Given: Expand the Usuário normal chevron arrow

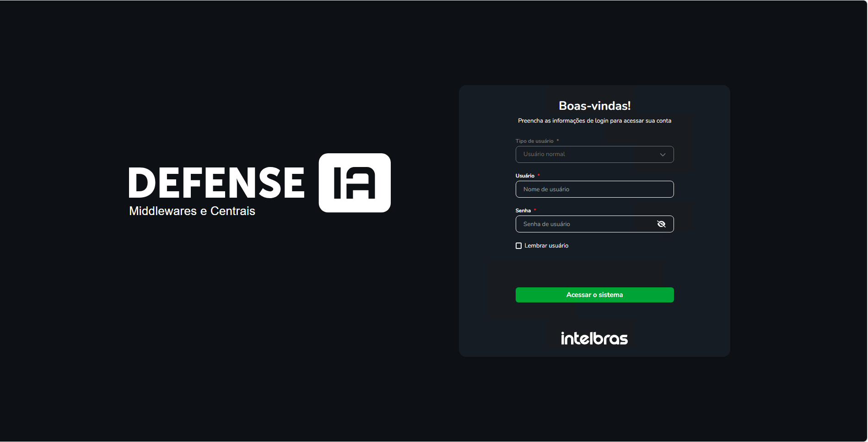Looking at the screenshot, I should [x=663, y=155].
